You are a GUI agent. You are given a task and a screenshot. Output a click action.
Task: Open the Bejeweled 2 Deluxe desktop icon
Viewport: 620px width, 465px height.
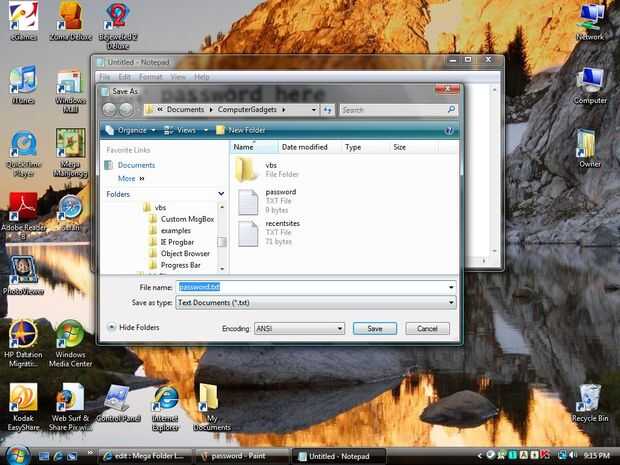(x=118, y=25)
